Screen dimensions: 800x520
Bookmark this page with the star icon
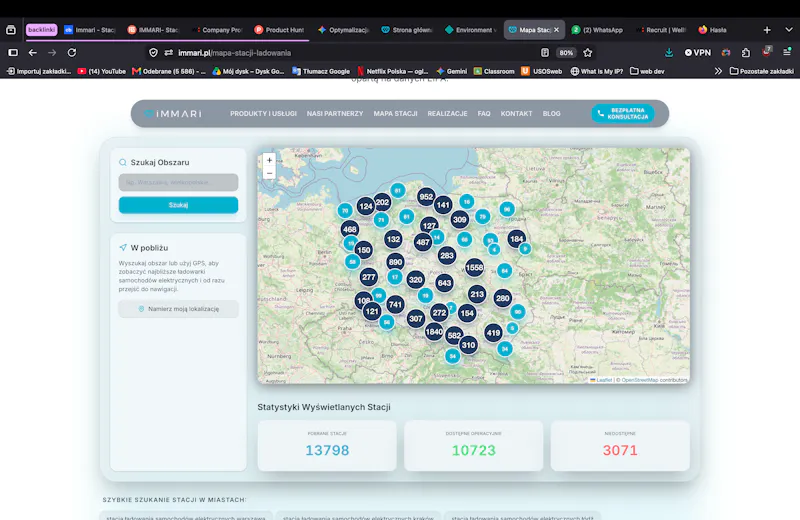click(x=588, y=53)
